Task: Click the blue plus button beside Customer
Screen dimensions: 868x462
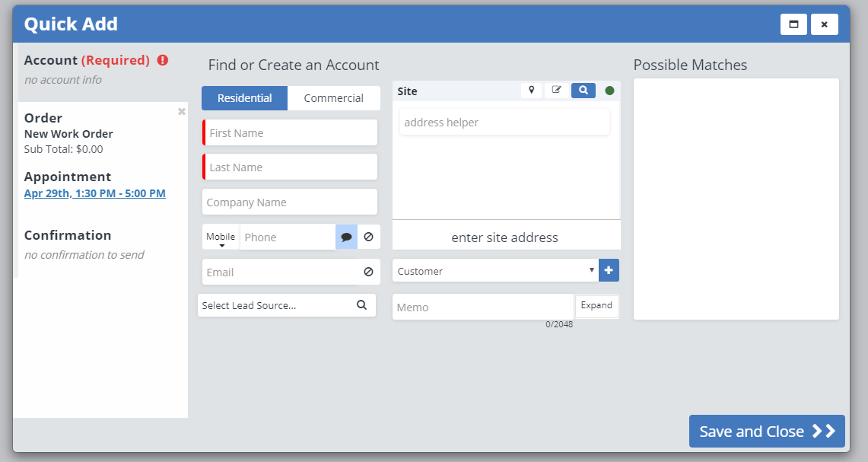Action: (x=609, y=270)
